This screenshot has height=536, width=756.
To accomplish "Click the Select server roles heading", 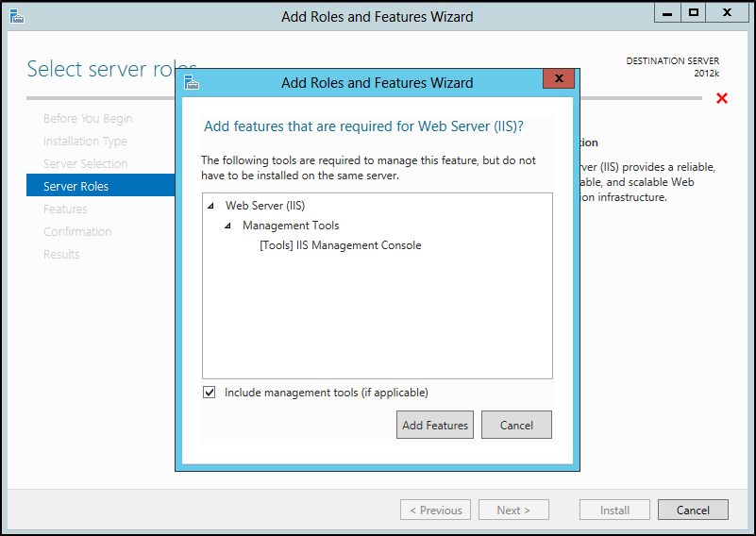I will (112, 69).
